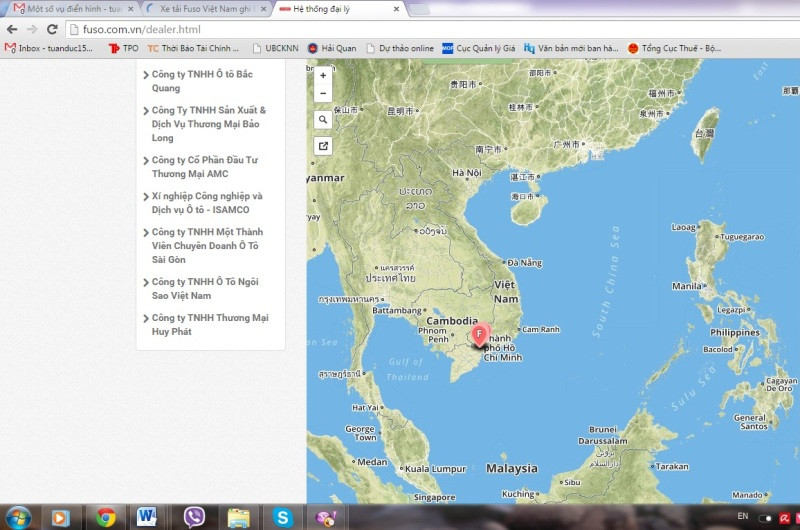
Task: Switch to the Gmail tab
Action: coord(68,8)
